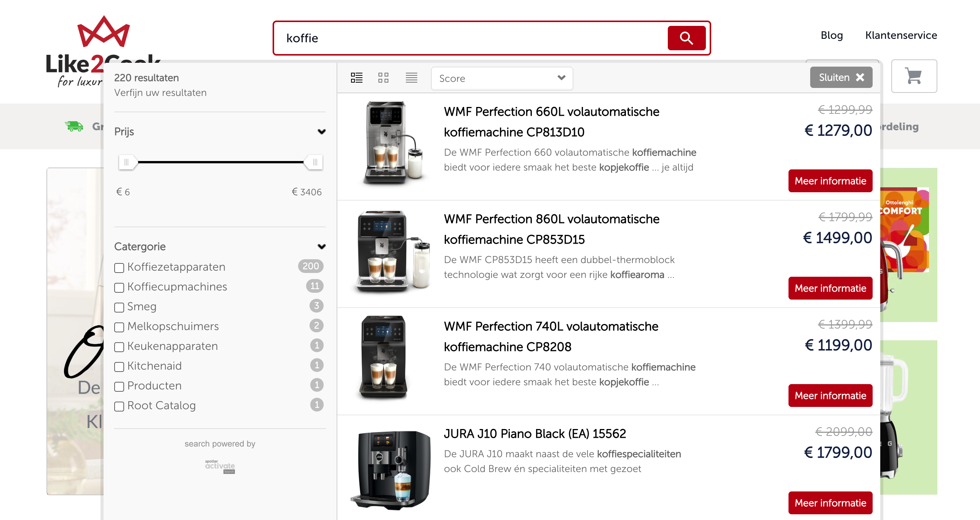Open the Score sort dropdown
The image size is (980, 520).
click(x=502, y=78)
